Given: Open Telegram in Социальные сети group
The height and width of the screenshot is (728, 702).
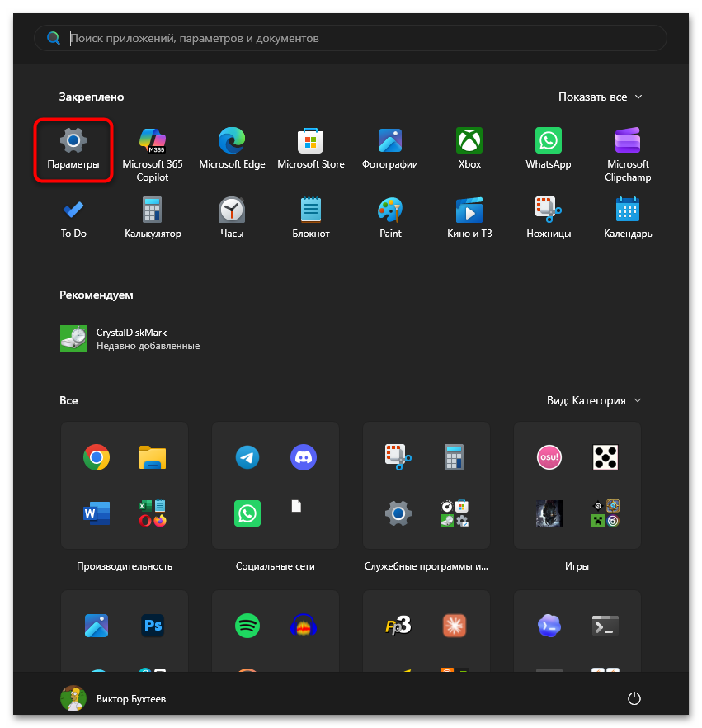Looking at the screenshot, I should 247,457.
